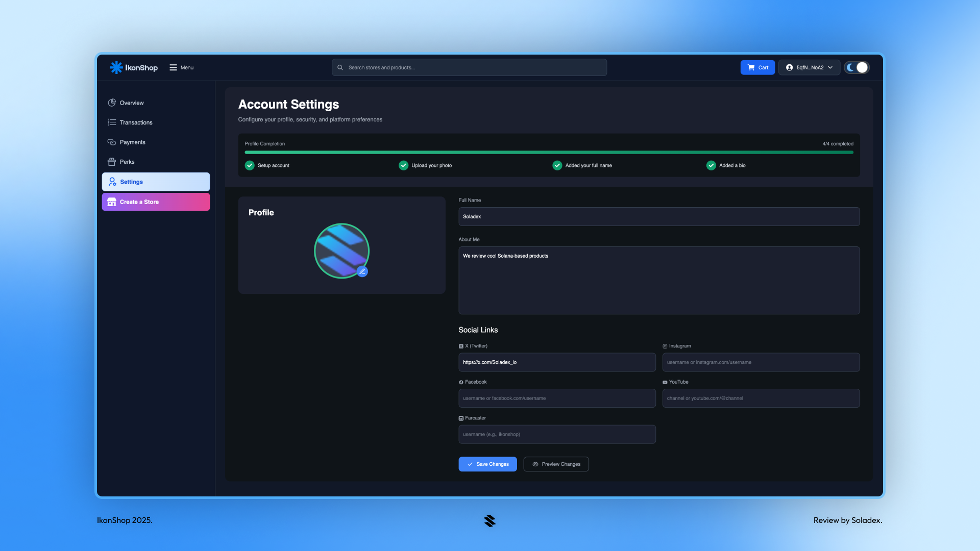Click the Added your full name checkmark

point(557,165)
